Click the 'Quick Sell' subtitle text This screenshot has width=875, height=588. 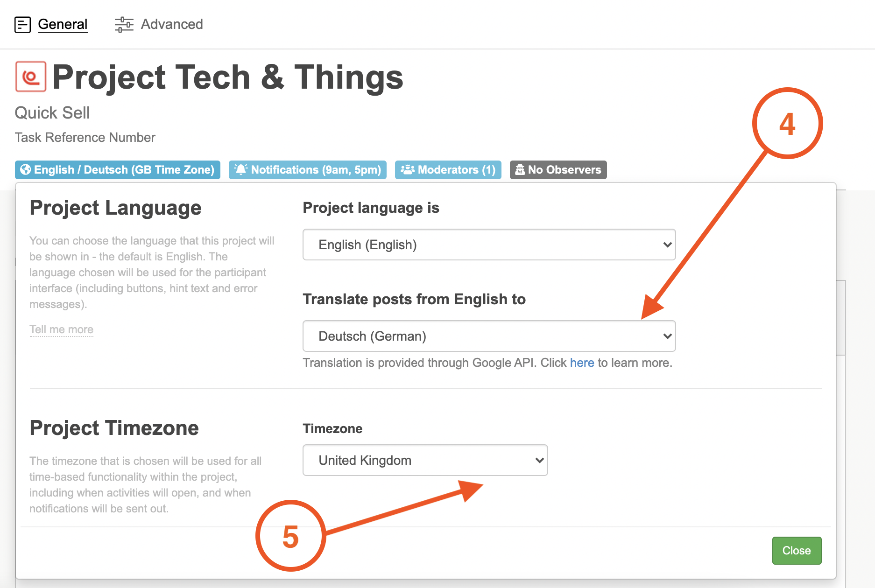point(52,113)
